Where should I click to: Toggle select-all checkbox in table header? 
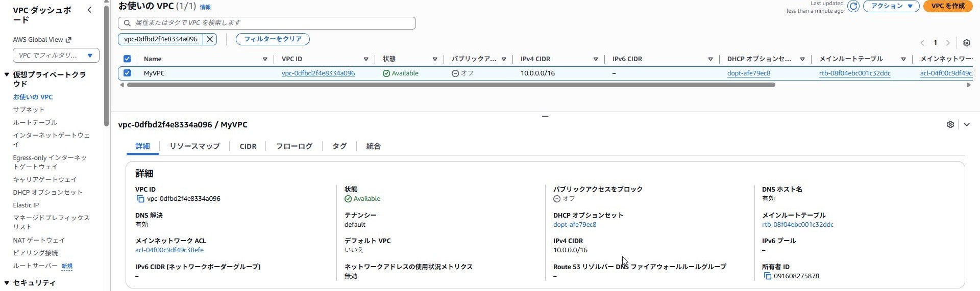(127, 59)
